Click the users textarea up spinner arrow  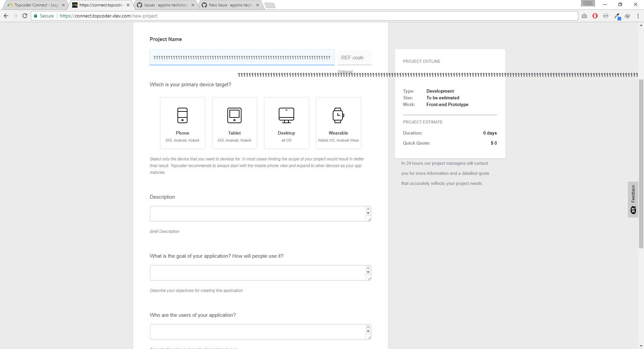pyautogui.click(x=368, y=327)
